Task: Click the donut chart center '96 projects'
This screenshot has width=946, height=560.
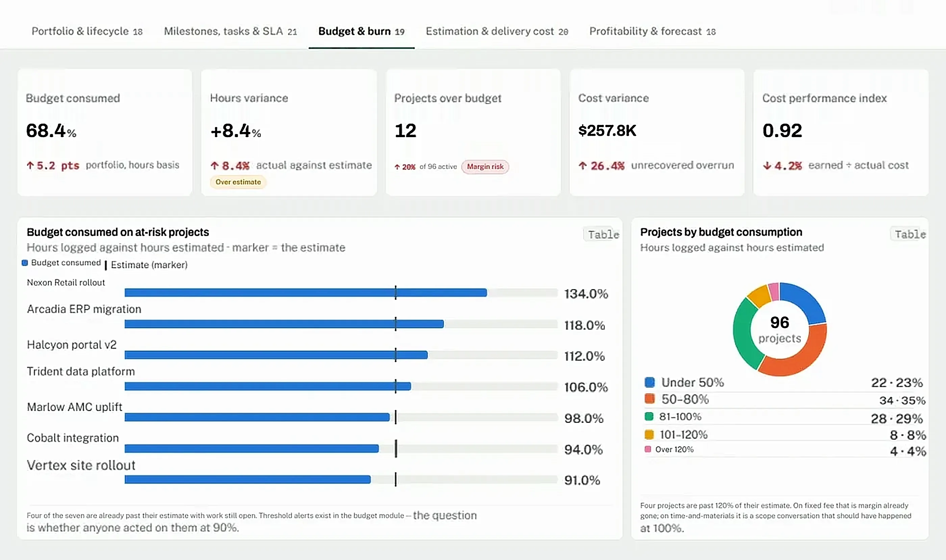Action: pyautogui.click(x=779, y=330)
